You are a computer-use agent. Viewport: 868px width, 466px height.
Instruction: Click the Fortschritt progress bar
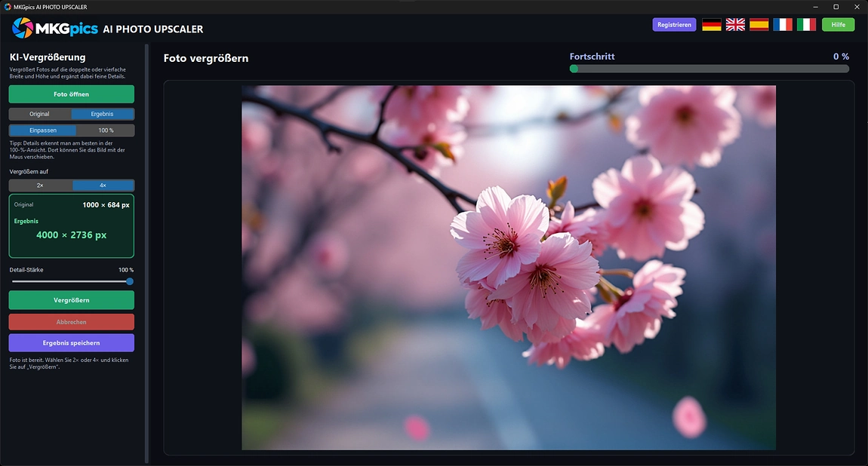[x=709, y=69]
